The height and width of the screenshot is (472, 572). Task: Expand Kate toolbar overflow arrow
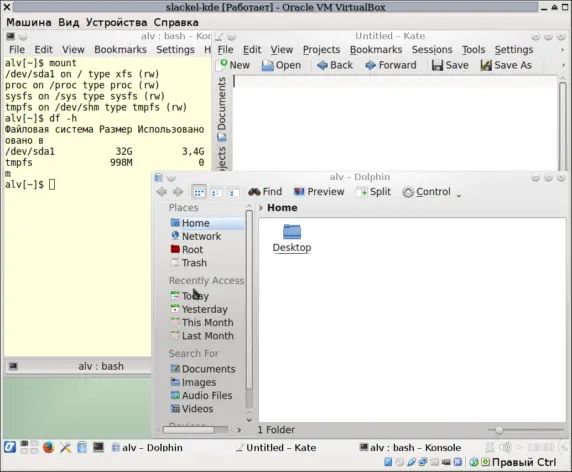[563, 65]
